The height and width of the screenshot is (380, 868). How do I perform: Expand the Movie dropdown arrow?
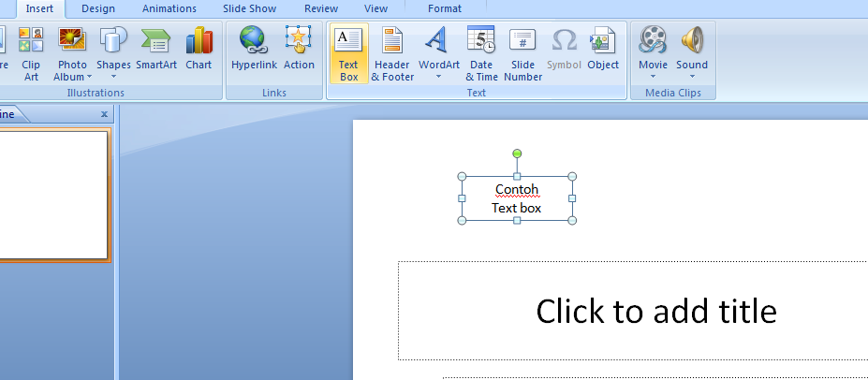(x=653, y=77)
